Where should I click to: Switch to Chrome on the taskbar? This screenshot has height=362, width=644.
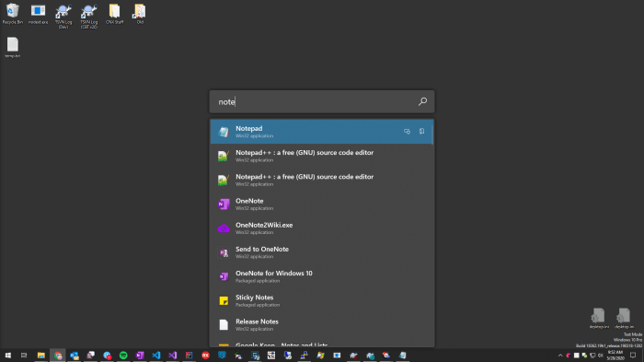[x=58, y=356]
